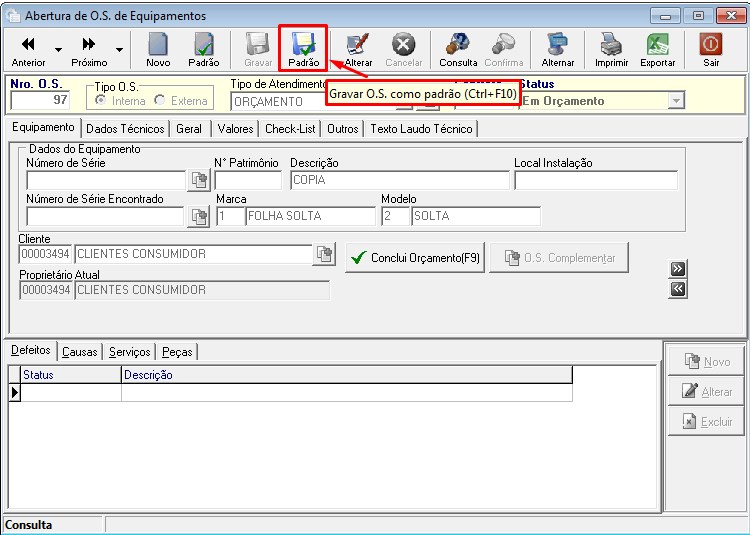The image size is (750, 535).
Task: Click the Local Instalação input field
Action: pyautogui.click(x=596, y=180)
